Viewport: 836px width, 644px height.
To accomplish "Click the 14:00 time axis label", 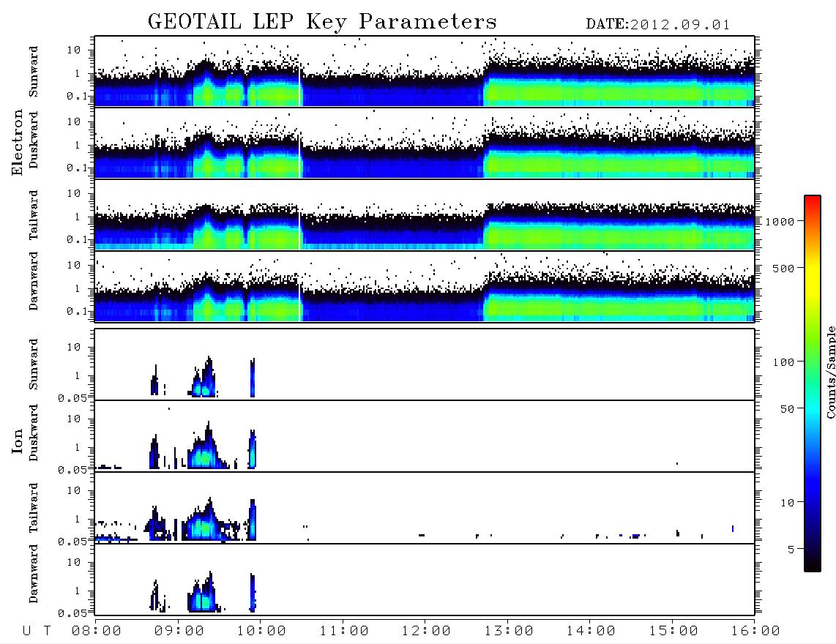I will [591, 631].
